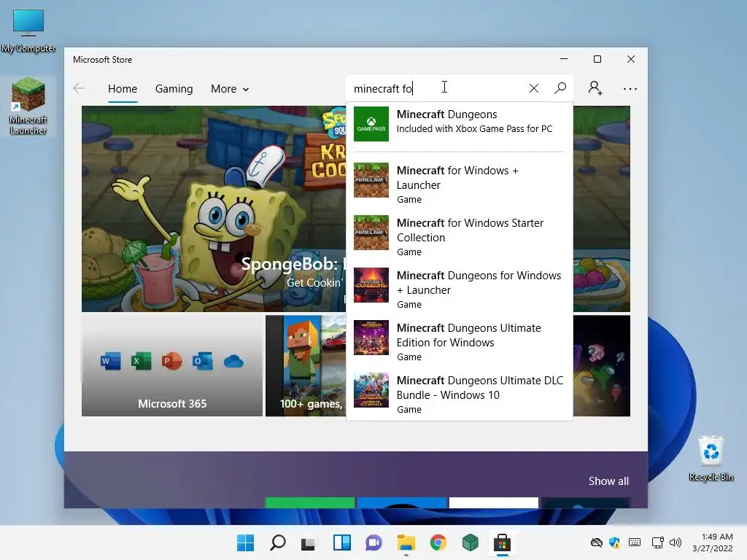
Task: Open the SpongeBob featured banner
Action: point(214,209)
